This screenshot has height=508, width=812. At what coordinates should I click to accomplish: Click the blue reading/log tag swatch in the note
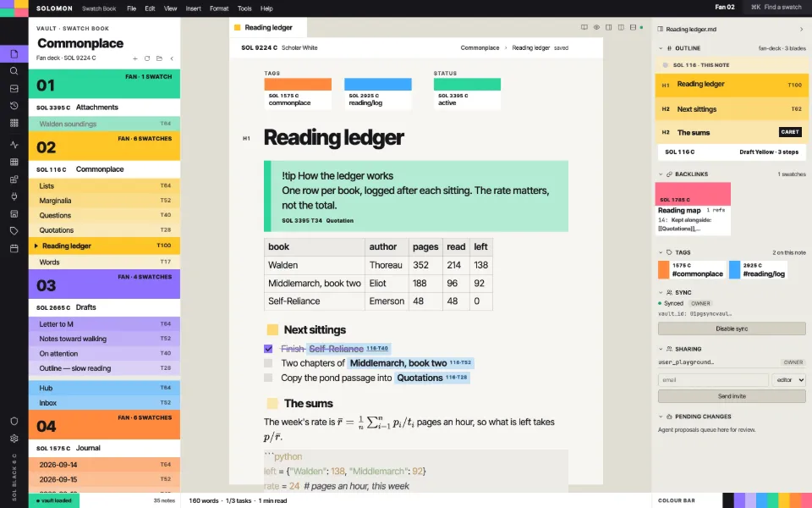click(x=377, y=93)
